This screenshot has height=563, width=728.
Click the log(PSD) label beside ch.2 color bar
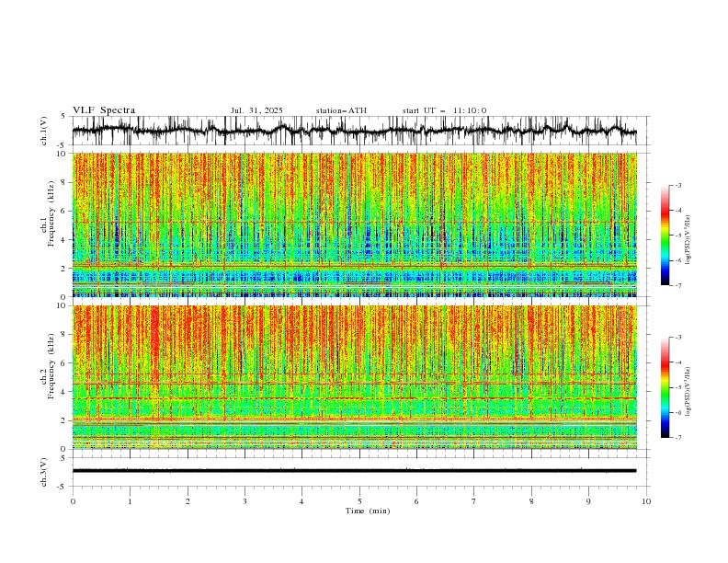pyautogui.click(x=688, y=392)
